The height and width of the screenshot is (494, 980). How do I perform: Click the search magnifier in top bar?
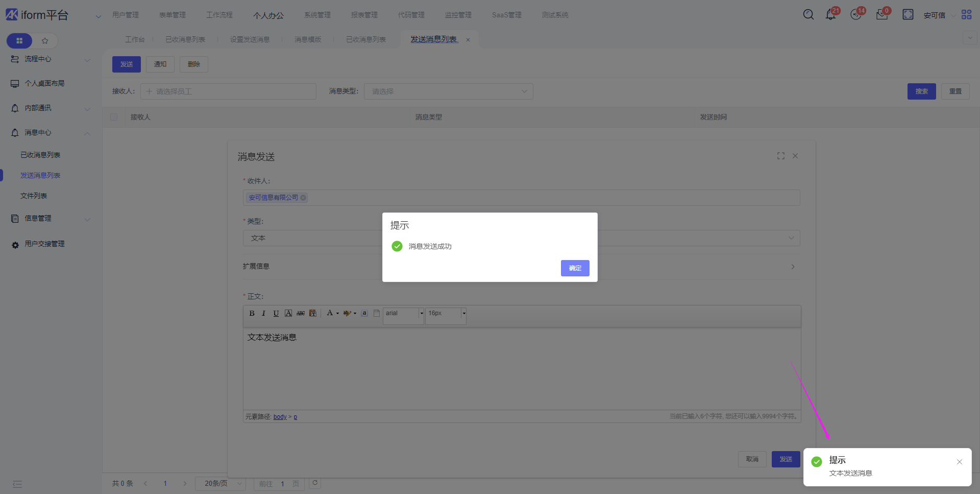point(808,15)
